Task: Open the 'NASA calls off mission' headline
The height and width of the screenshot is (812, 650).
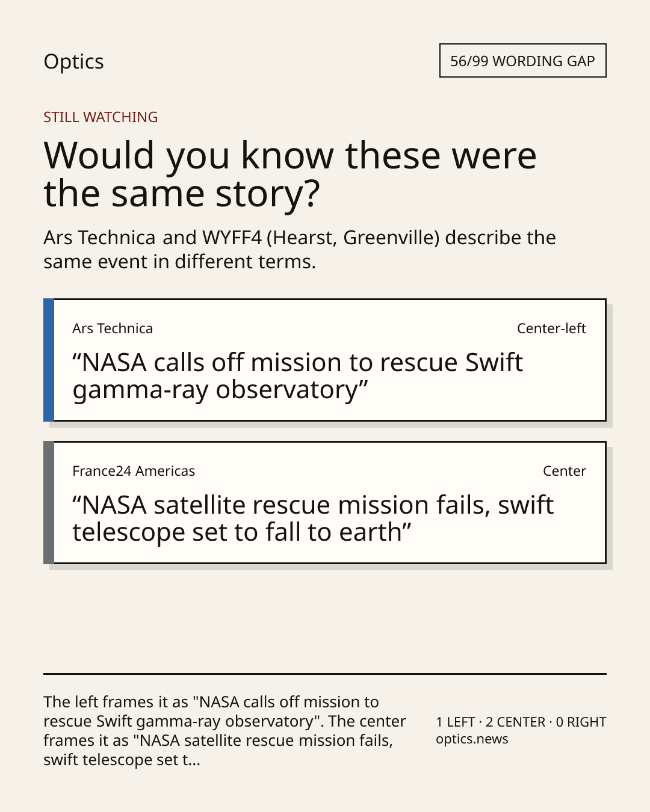Action: pos(297,376)
